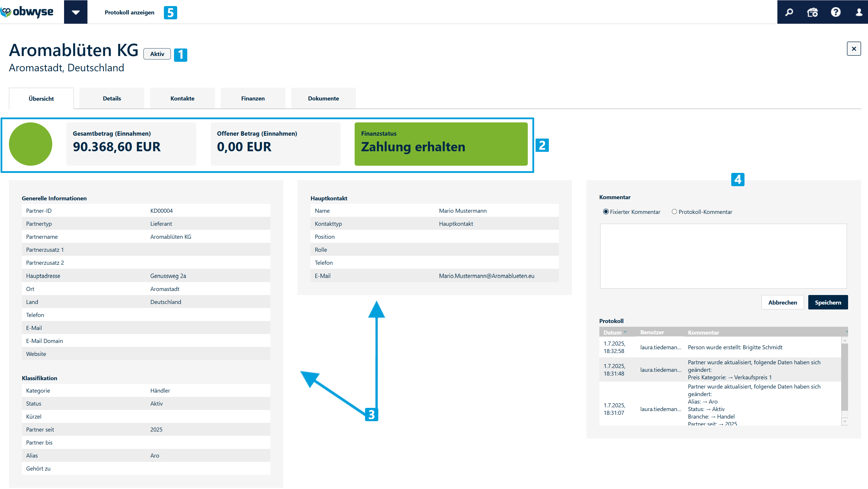The height and width of the screenshot is (489, 868).
Task: Click the obwyse logo
Action: tap(27, 12)
